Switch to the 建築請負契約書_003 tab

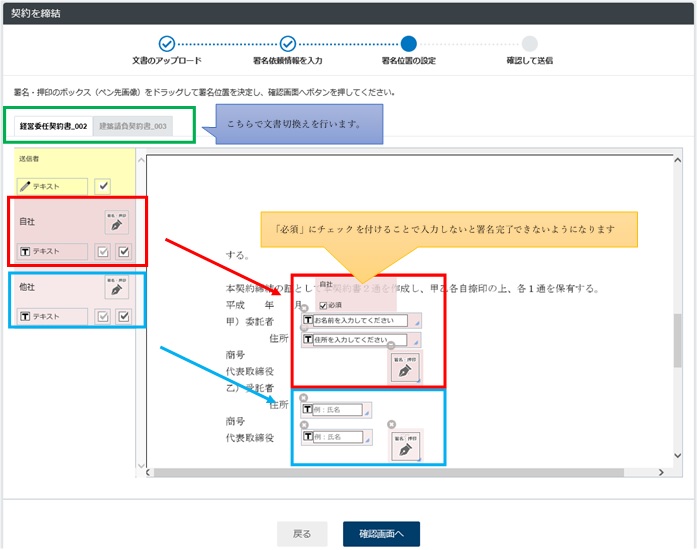pyautogui.click(x=132, y=126)
